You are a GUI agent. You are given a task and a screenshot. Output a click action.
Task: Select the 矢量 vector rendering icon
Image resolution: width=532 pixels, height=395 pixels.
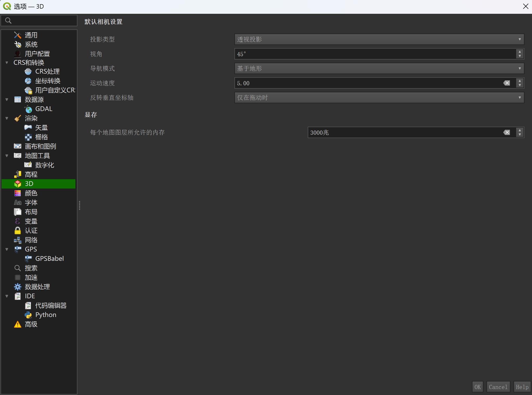(28, 128)
